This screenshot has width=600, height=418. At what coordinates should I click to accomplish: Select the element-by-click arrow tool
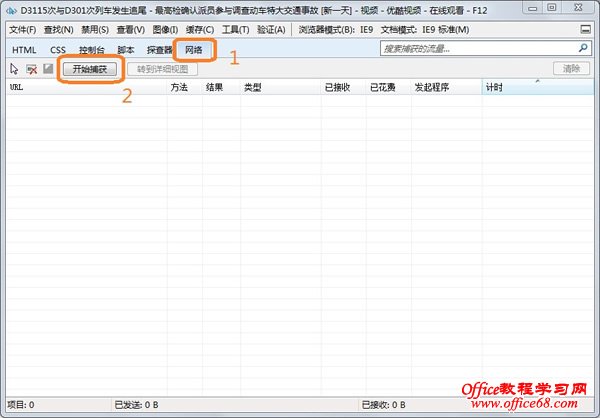tap(14, 69)
